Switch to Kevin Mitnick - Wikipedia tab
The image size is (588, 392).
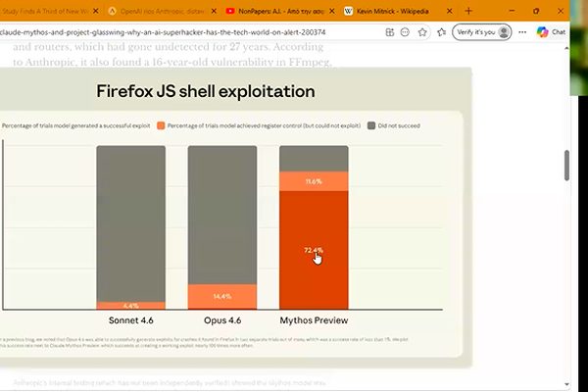click(x=392, y=11)
